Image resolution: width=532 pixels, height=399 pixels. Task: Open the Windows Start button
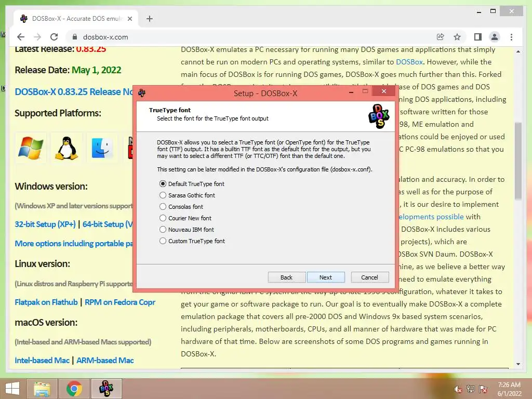click(12, 389)
